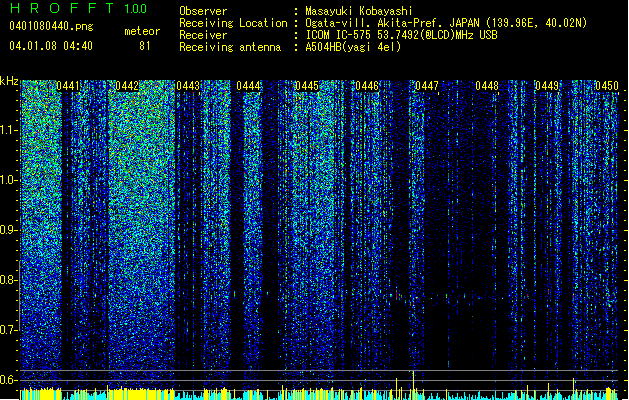Click the HROFFT 1.0.0 title text
The width and height of the screenshot is (629, 400).
(x=79, y=8)
